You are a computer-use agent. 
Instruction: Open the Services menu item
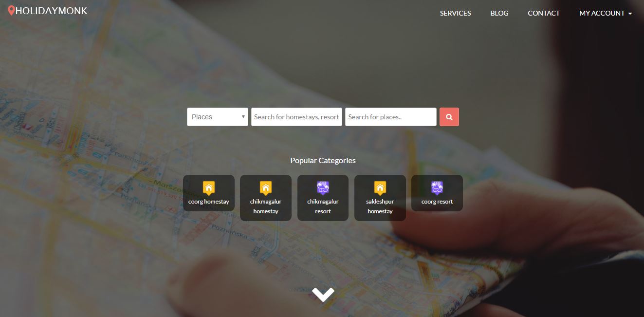(455, 13)
